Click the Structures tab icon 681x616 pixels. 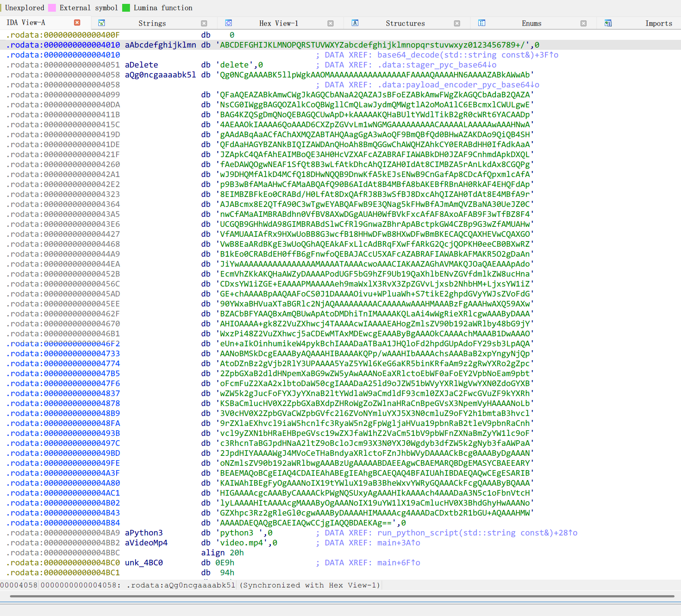pos(355,23)
